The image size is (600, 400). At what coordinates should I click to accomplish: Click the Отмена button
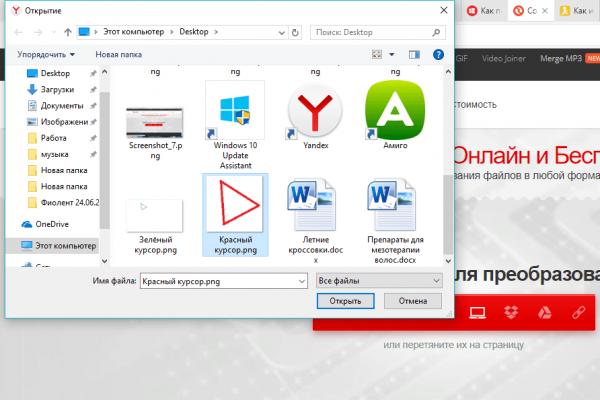412,301
